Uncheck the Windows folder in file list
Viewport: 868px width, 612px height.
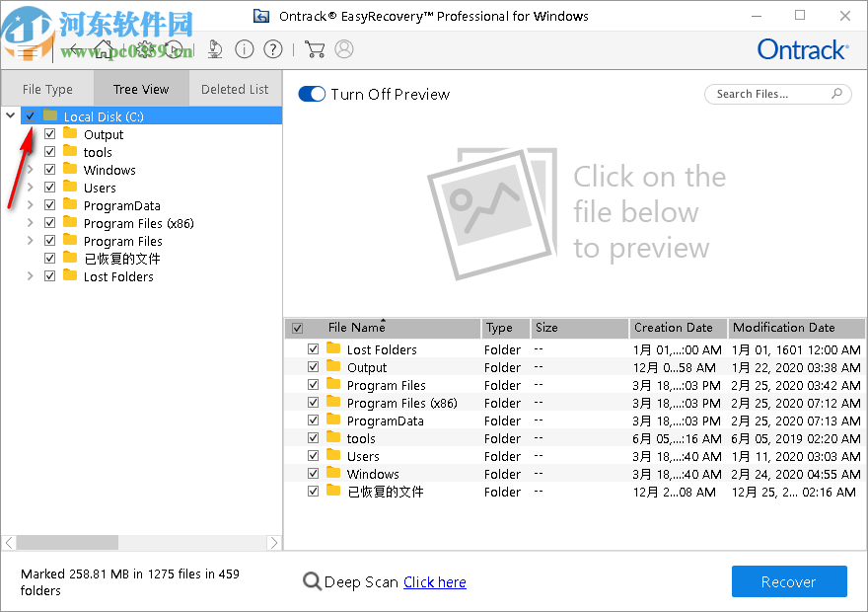[x=313, y=474]
